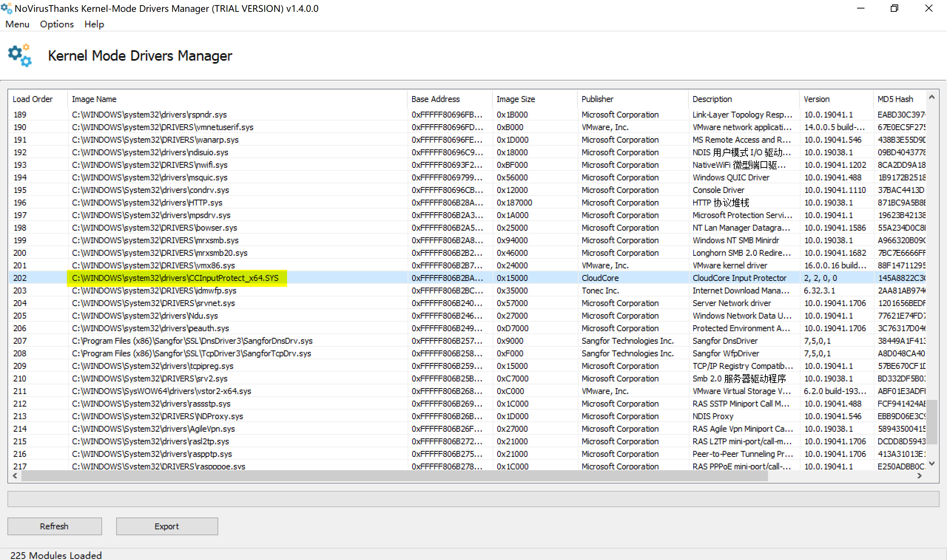Select the idmwfp.sys driver entry
This screenshot has height=560, width=947.
467,291
